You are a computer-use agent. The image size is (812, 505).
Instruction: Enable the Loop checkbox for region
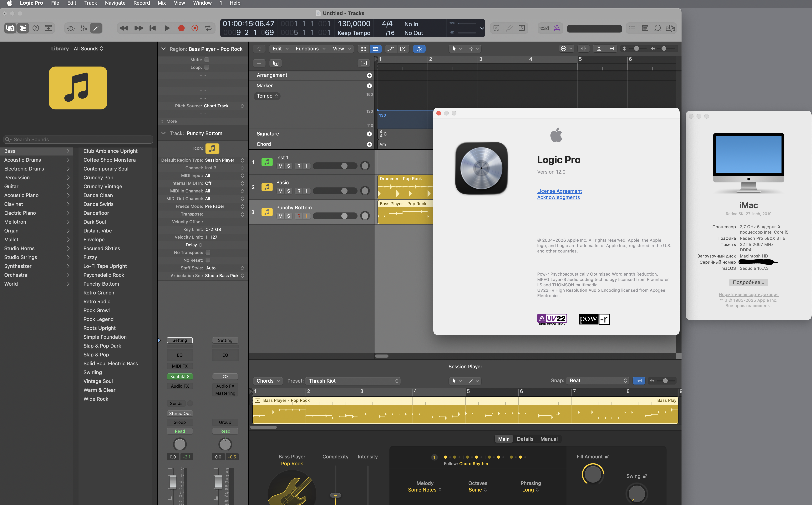pos(207,68)
